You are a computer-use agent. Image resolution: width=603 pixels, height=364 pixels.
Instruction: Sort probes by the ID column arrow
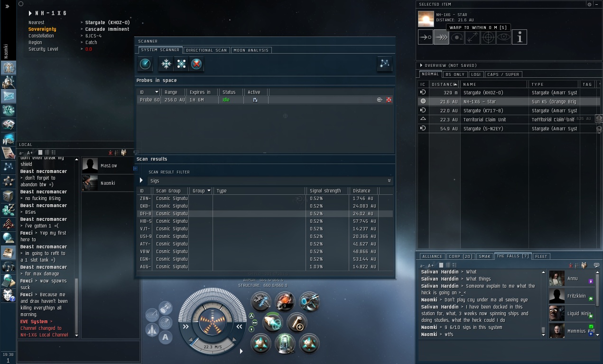157,92
